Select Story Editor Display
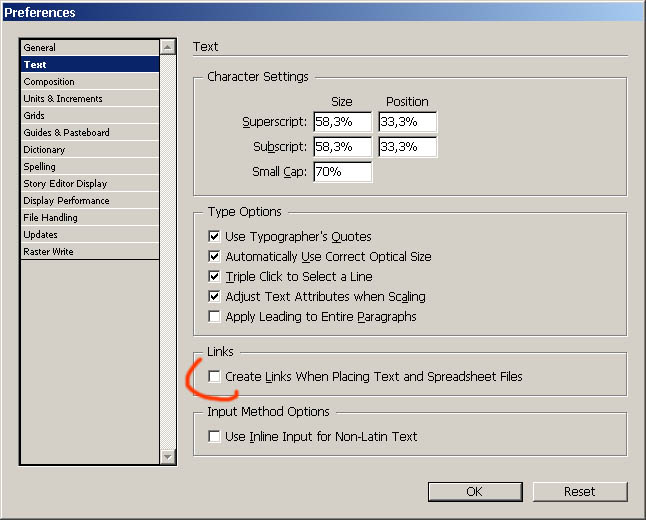 (x=90, y=183)
